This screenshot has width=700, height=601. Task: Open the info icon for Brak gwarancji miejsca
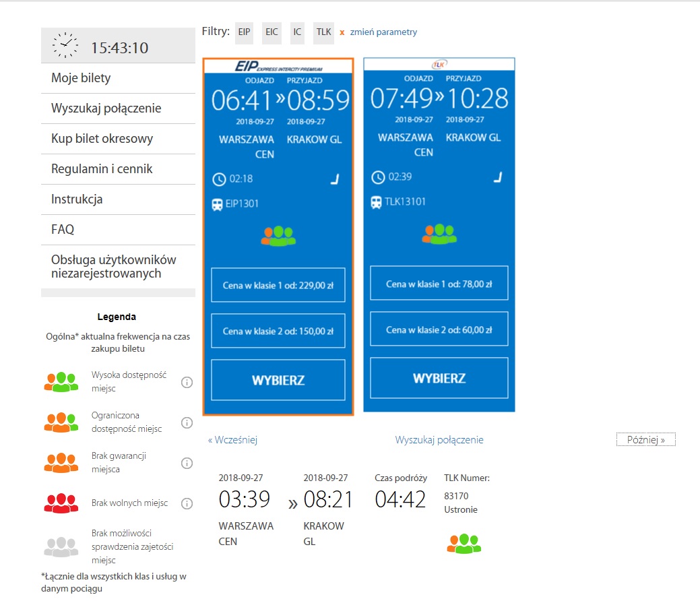[187, 463]
